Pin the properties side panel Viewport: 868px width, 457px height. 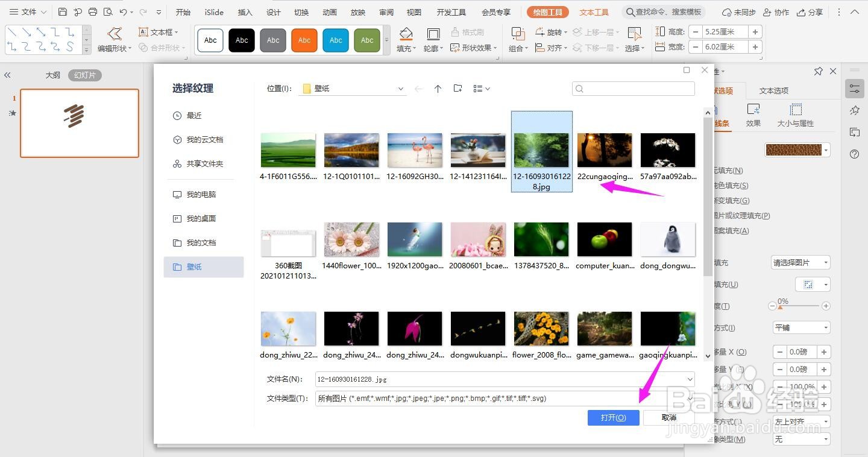coord(819,71)
